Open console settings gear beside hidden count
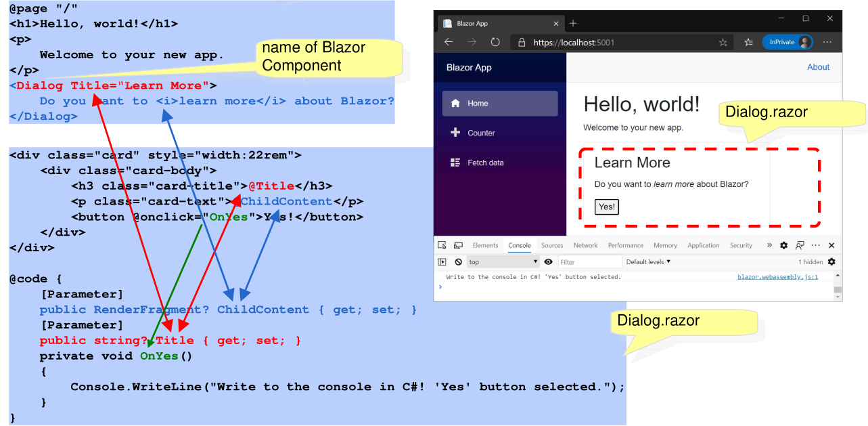The image size is (868, 426). [x=831, y=261]
